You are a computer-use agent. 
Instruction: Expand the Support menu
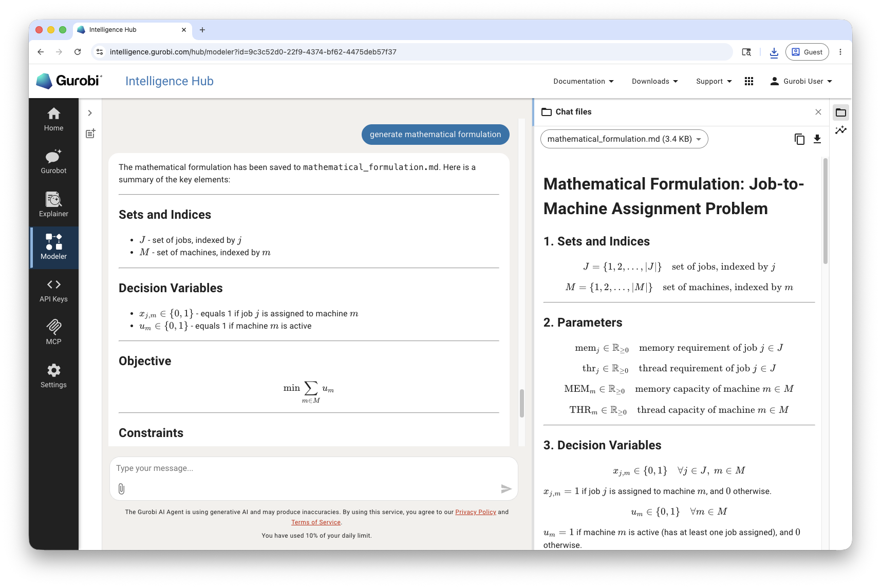point(714,81)
